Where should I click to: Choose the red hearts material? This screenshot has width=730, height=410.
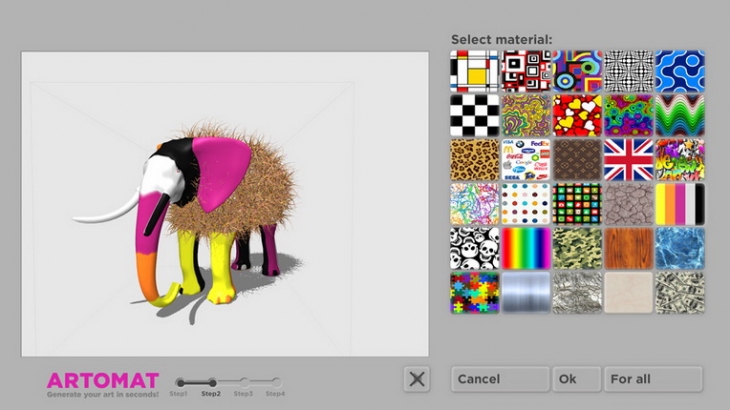577,115
